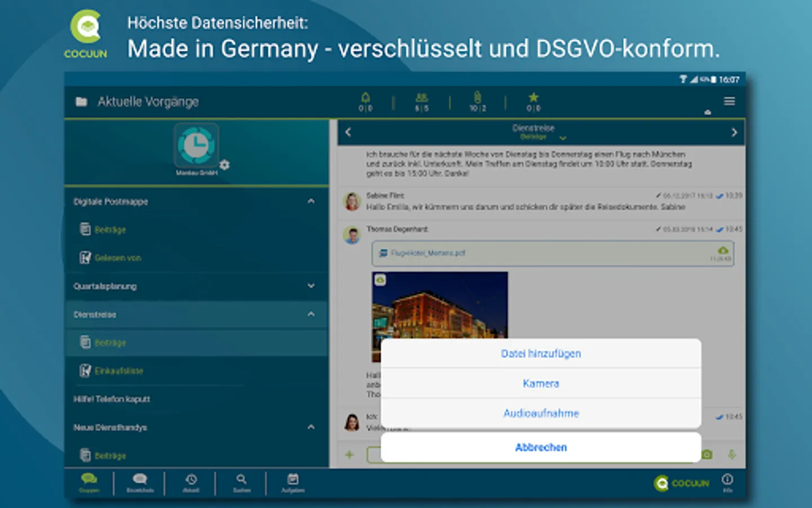Click the cloud badge on hotel photo
This screenshot has width=812, height=508.
(381, 280)
